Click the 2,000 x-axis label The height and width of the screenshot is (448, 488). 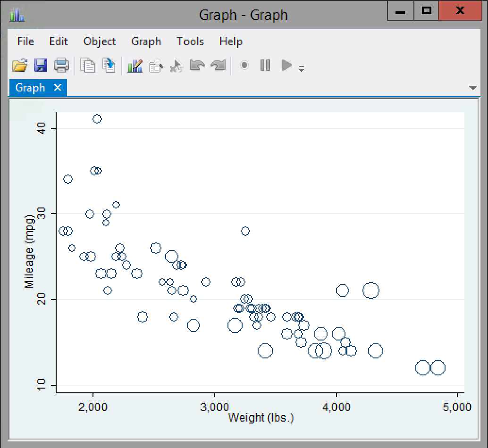pyautogui.click(x=93, y=407)
